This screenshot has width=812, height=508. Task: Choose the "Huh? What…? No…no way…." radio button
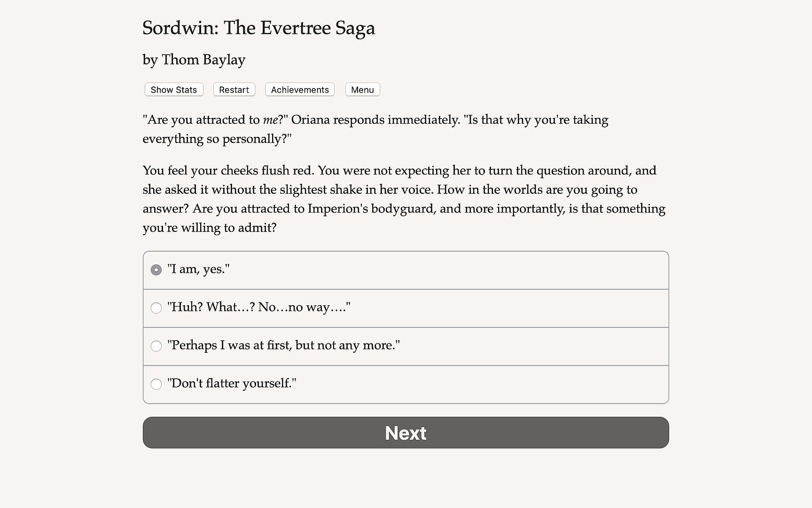156,308
